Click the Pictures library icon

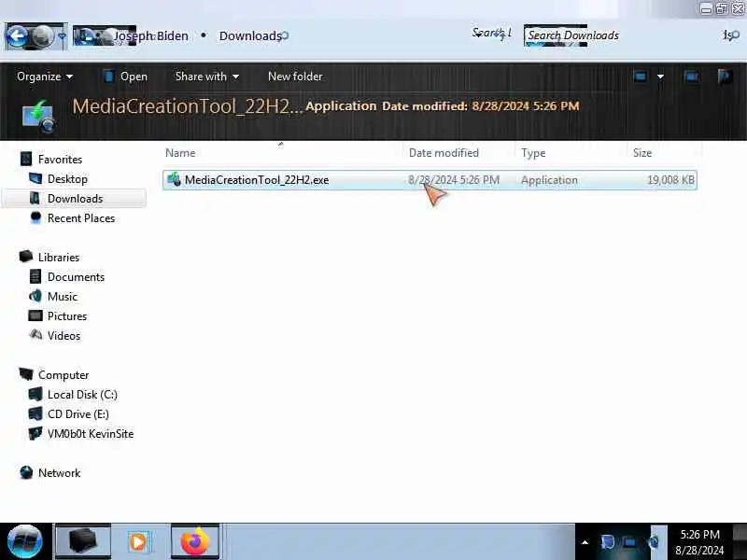coord(35,315)
